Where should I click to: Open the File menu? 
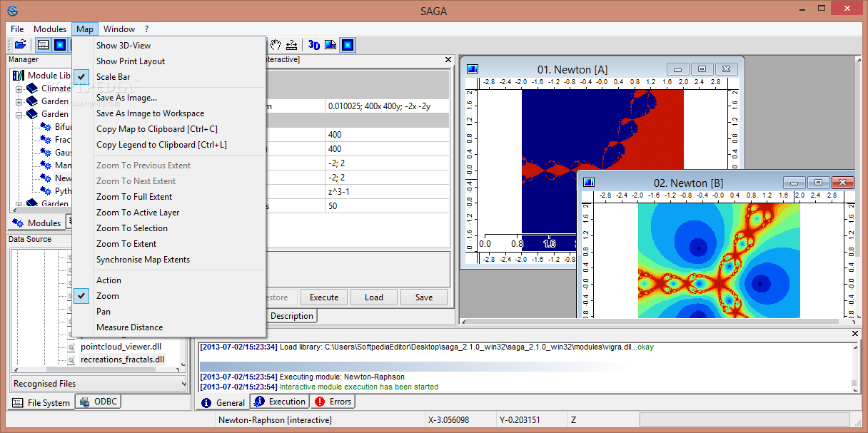coord(17,29)
